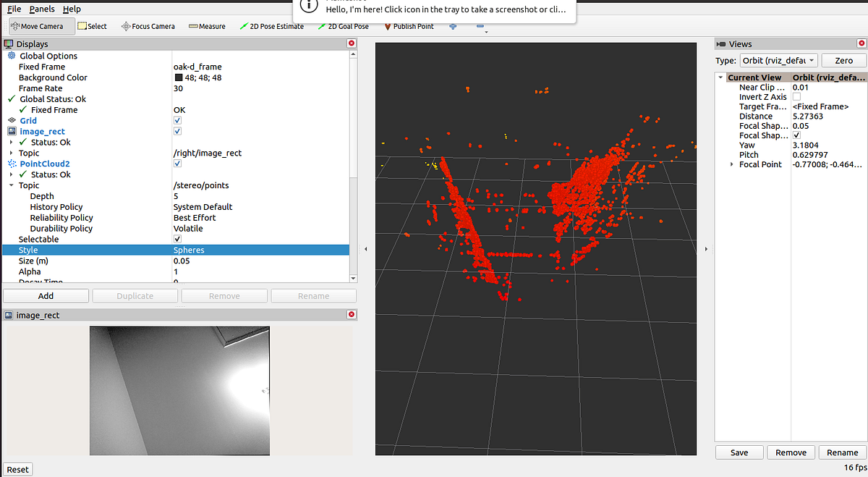Click the Displays panel monitor icon
The width and height of the screenshot is (868, 477).
click(x=9, y=44)
